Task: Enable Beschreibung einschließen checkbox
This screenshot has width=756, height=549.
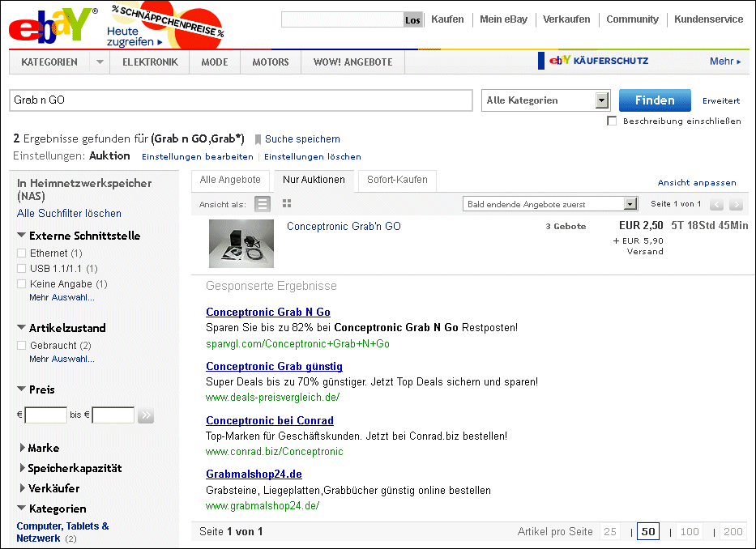Action: 612,121
